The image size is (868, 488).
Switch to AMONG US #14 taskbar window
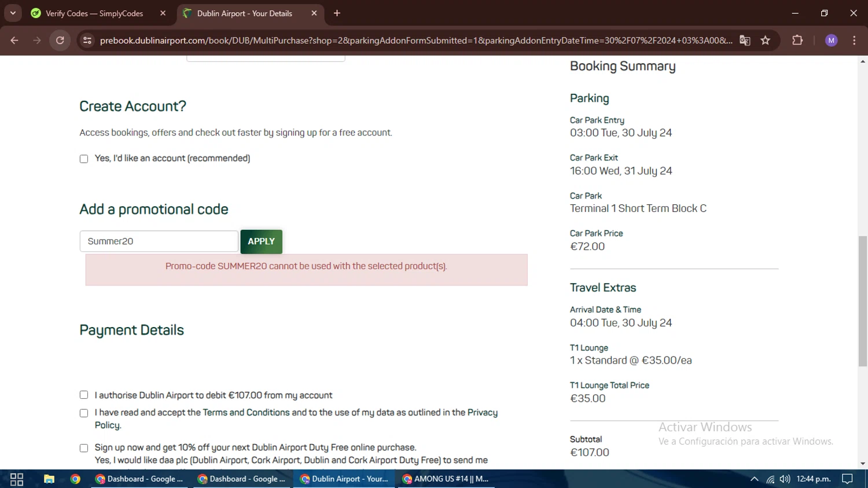pos(446,479)
